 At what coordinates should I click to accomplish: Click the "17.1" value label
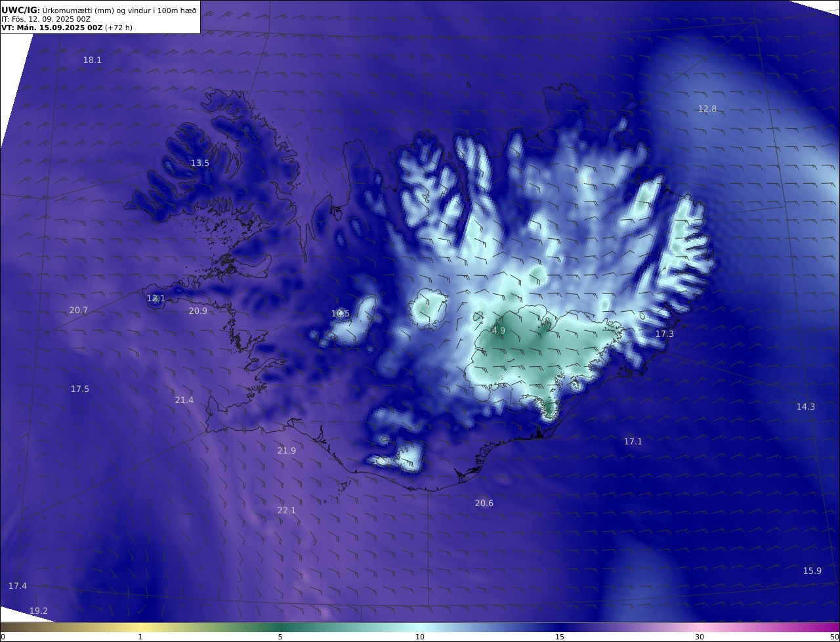[633, 442]
